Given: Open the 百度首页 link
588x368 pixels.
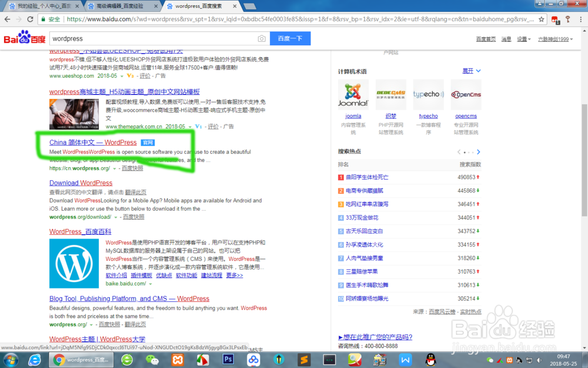Looking at the screenshot, I should (x=486, y=39).
